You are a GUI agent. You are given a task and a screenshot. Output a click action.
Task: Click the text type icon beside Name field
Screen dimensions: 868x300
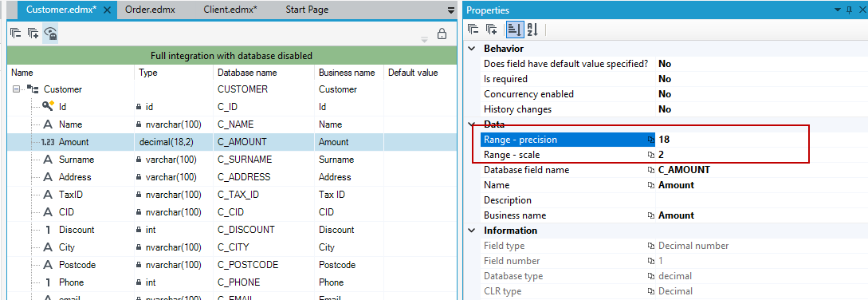(48, 124)
